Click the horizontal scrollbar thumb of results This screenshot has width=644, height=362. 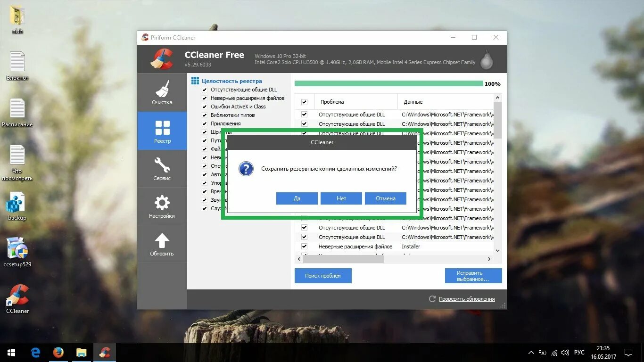click(343, 259)
